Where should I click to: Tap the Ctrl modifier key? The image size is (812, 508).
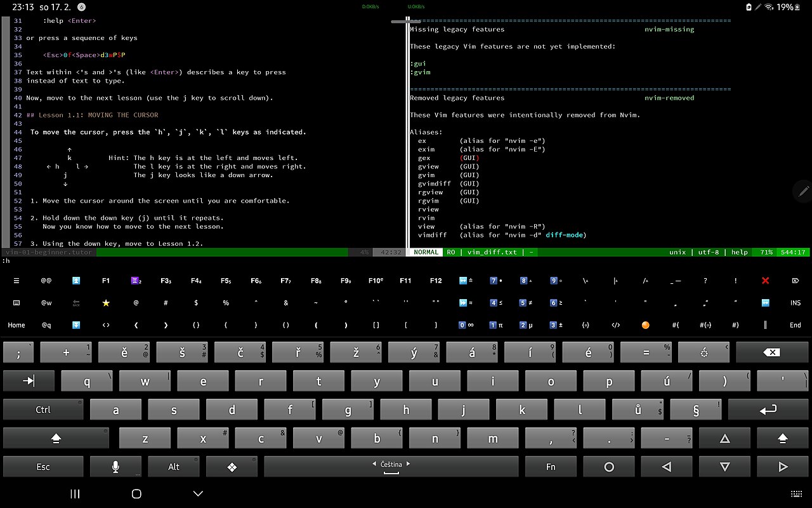pyautogui.click(x=43, y=410)
